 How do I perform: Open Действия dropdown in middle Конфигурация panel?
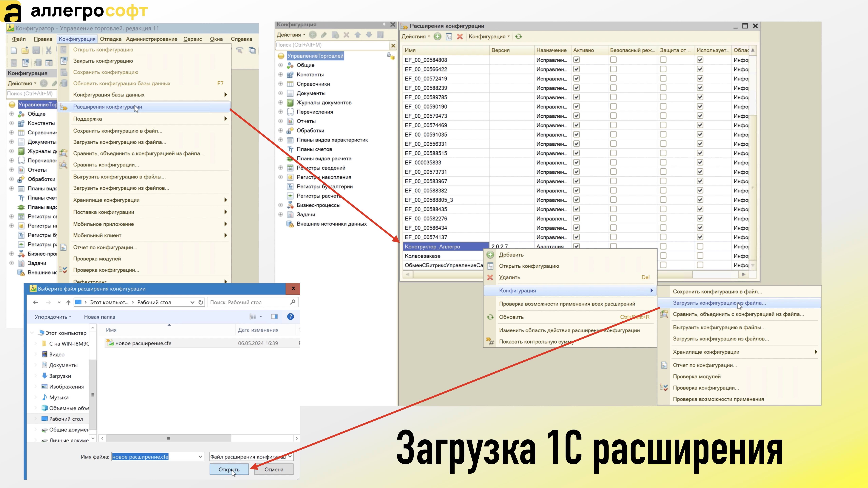pyautogui.click(x=291, y=35)
